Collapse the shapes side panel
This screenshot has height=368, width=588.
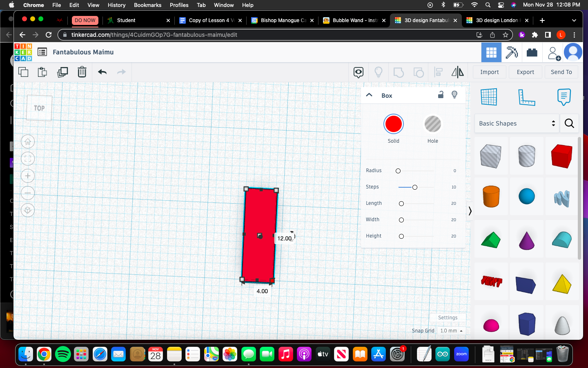pyautogui.click(x=470, y=211)
